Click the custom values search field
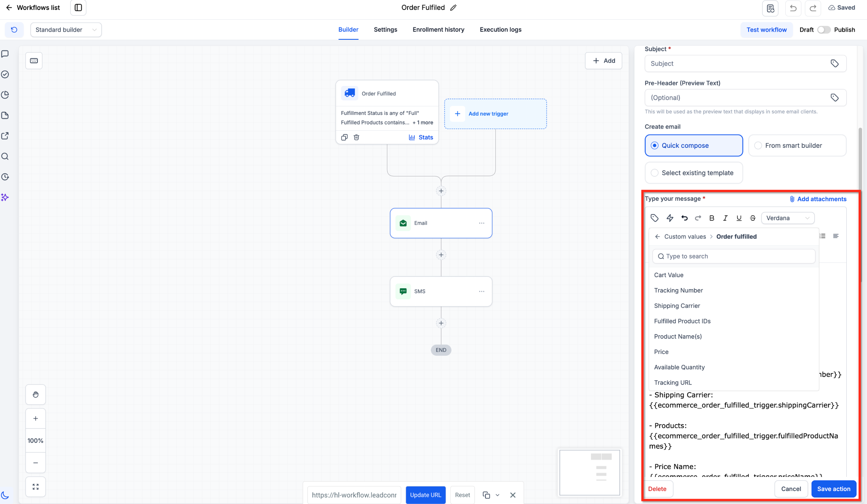867x504 pixels. [x=734, y=257]
